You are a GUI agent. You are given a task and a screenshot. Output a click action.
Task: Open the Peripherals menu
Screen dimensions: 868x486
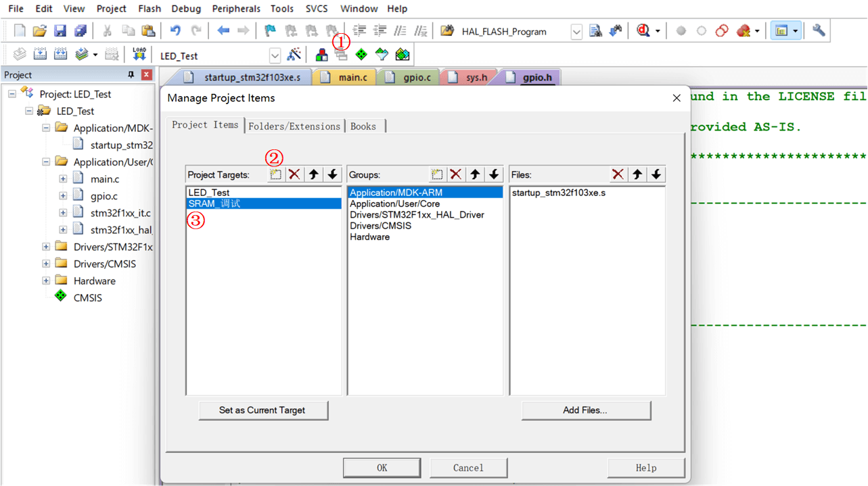(x=236, y=9)
